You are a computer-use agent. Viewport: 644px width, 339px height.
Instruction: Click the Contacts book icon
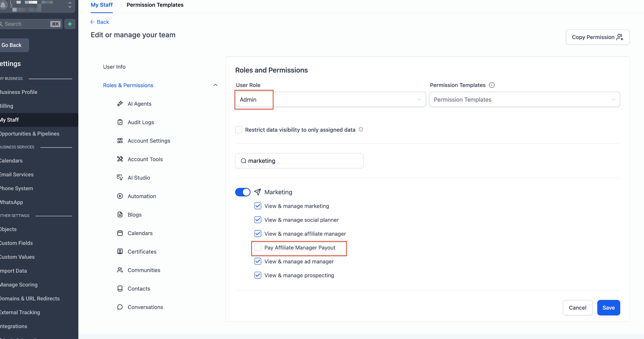pos(120,289)
